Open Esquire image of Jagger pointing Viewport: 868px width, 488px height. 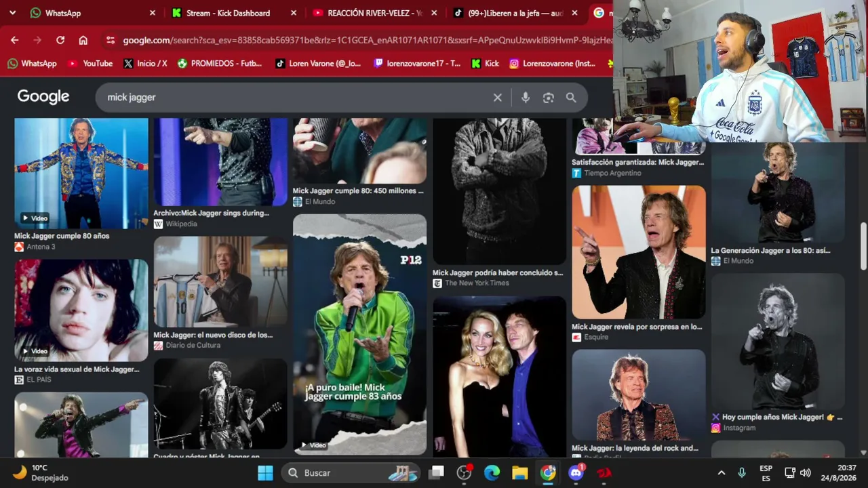639,252
